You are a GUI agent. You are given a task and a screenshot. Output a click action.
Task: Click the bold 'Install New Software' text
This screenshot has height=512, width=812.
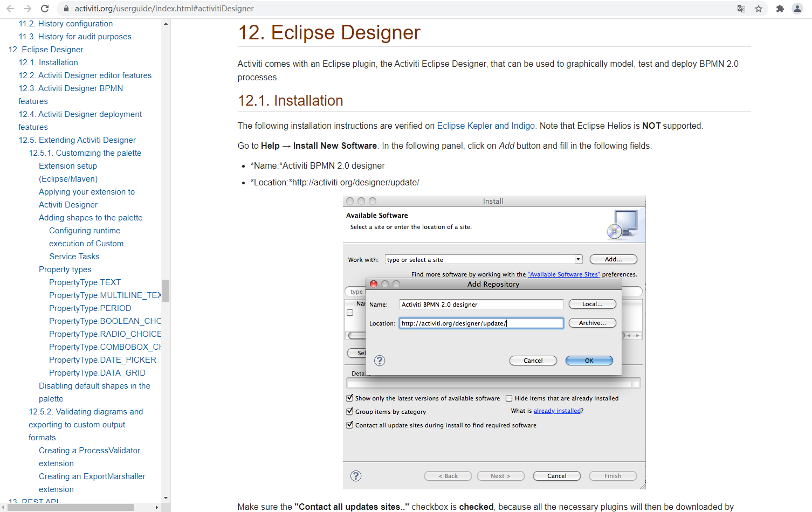[x=335, y=146]
